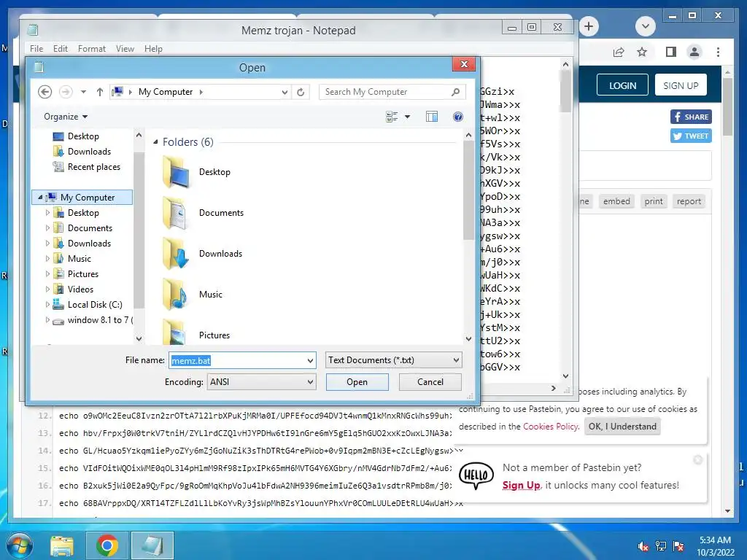Collapse the Folders (6) group
This screenshot has height=560, width=747.
pyautogui.click(x=155, y=142)
